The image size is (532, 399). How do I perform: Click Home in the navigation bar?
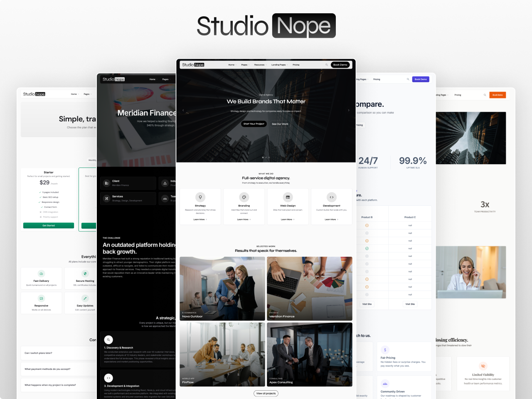[231, 65]
